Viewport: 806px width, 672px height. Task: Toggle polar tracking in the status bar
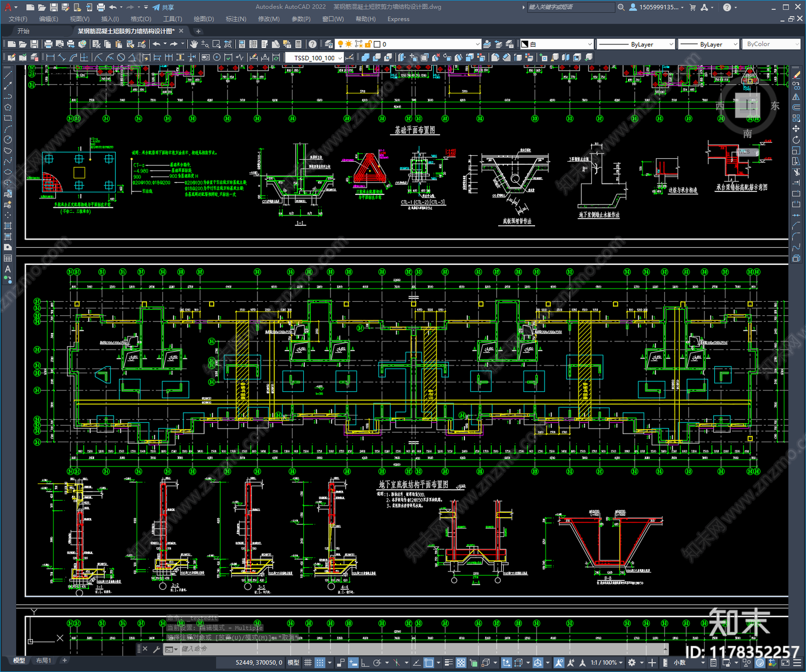click(x=377, y=662)
